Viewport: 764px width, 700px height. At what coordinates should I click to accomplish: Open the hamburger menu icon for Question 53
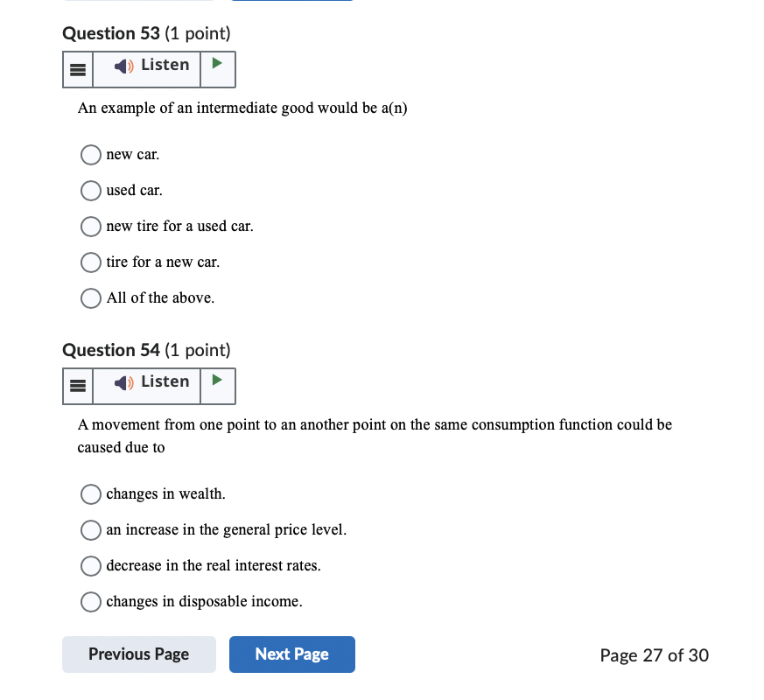click(x=77, y=69)
